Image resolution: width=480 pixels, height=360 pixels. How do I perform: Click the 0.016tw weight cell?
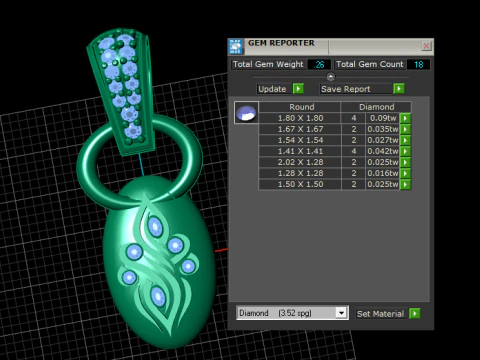(383, 173)
